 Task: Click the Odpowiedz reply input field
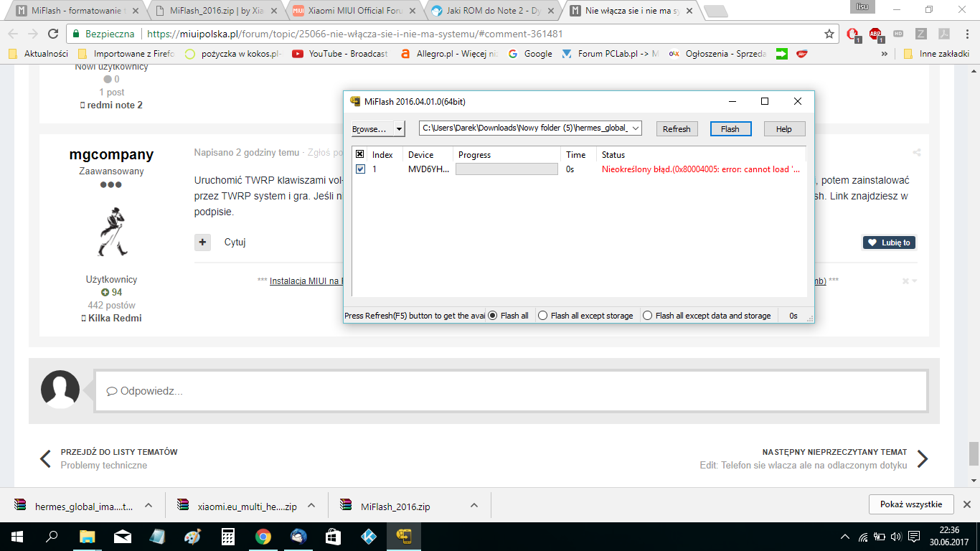pyautogui.click(x=511, y=392)
